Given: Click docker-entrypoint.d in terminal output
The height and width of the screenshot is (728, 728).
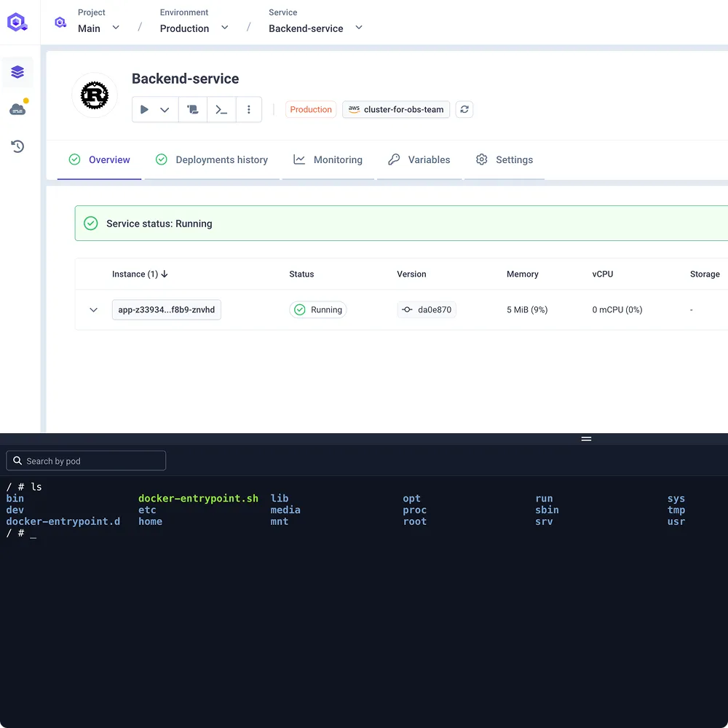Looking at the screenshot, I should coord(63,521).
